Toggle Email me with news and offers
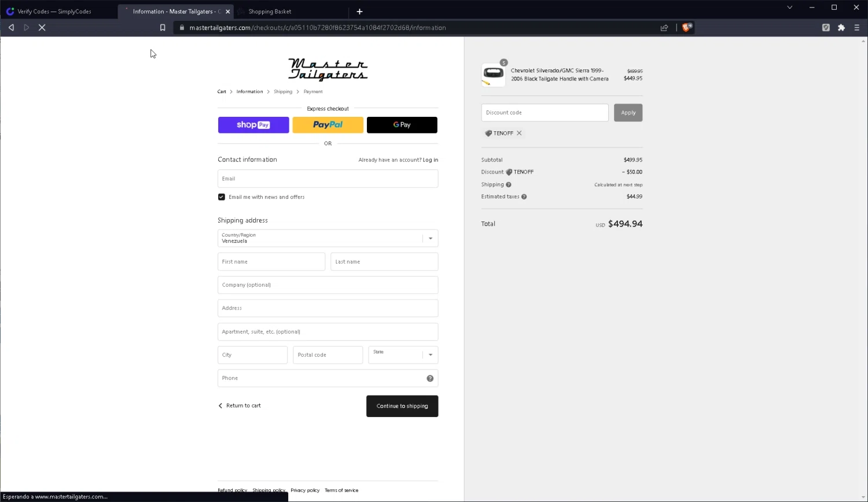Image resolution: width=868 pixels, height=502 pixels. click(x=222, y=197)
